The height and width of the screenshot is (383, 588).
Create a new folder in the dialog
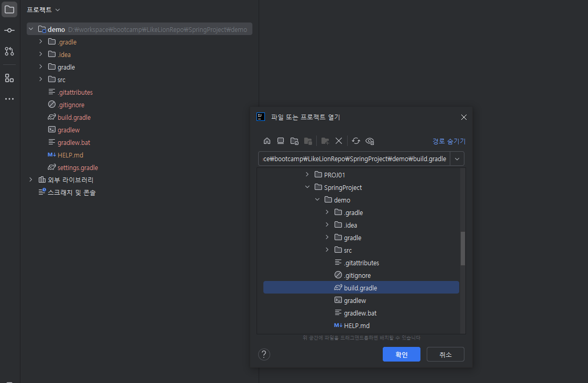pos(325,141)
